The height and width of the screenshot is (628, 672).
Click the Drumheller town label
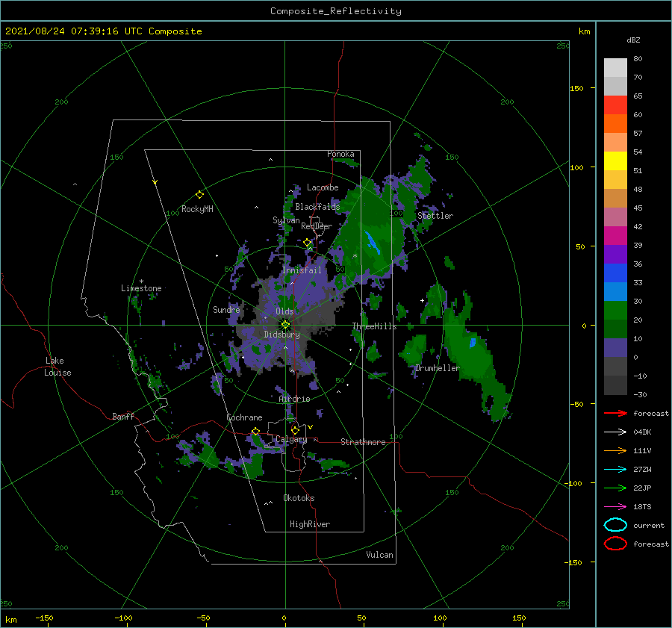click(438, 368)
